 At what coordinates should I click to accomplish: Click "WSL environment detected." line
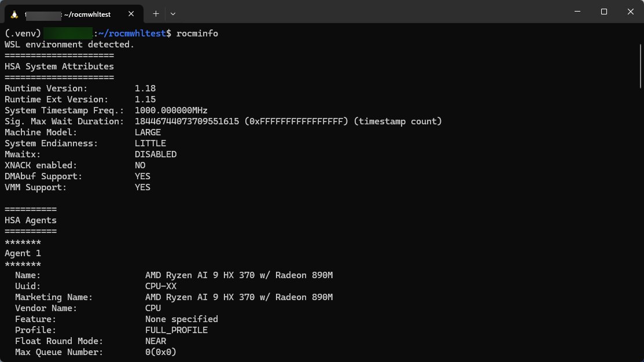tap(69, 45)
